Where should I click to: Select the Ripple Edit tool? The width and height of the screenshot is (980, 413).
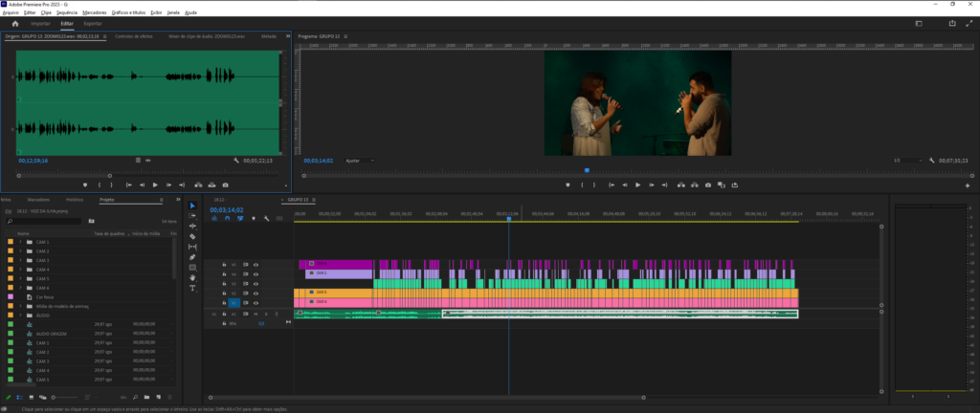click(x=192, y=226)
